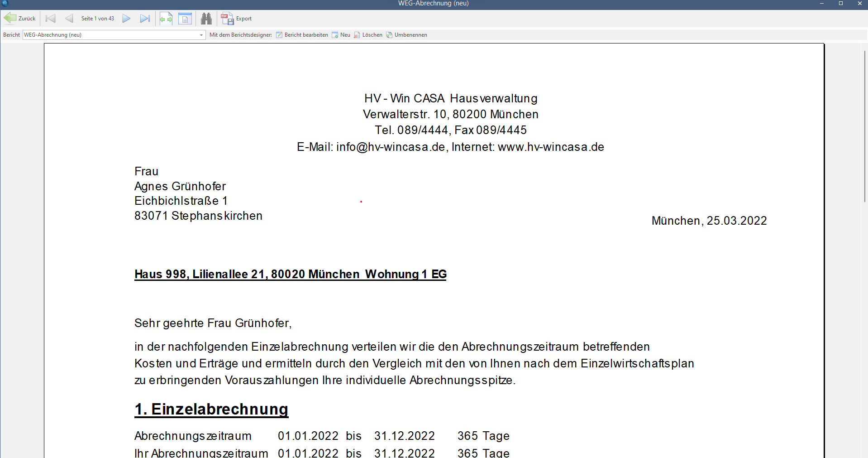Open the Bericht dropdown list
Screen dimensions: 868x458
[x=201, y=35]
